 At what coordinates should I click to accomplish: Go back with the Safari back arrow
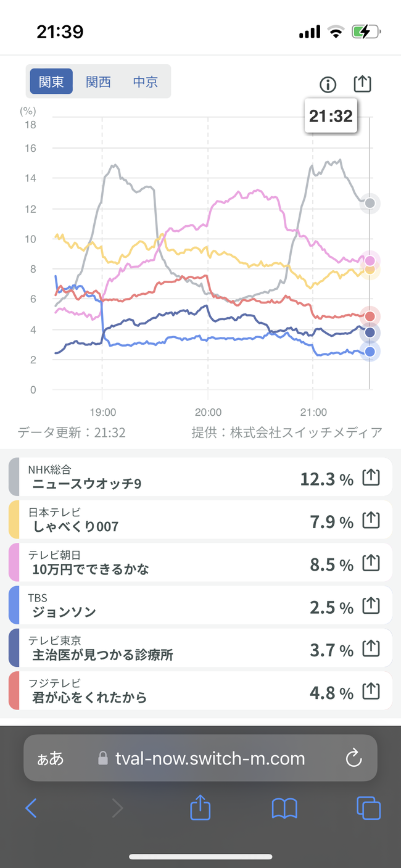coord(31,808)
